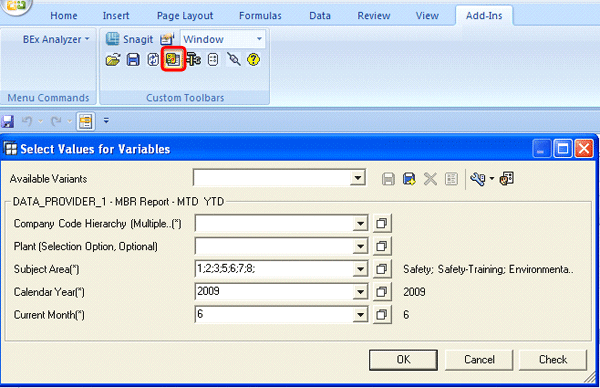Close the Select Values for Variables dialog

coord(584,148)
